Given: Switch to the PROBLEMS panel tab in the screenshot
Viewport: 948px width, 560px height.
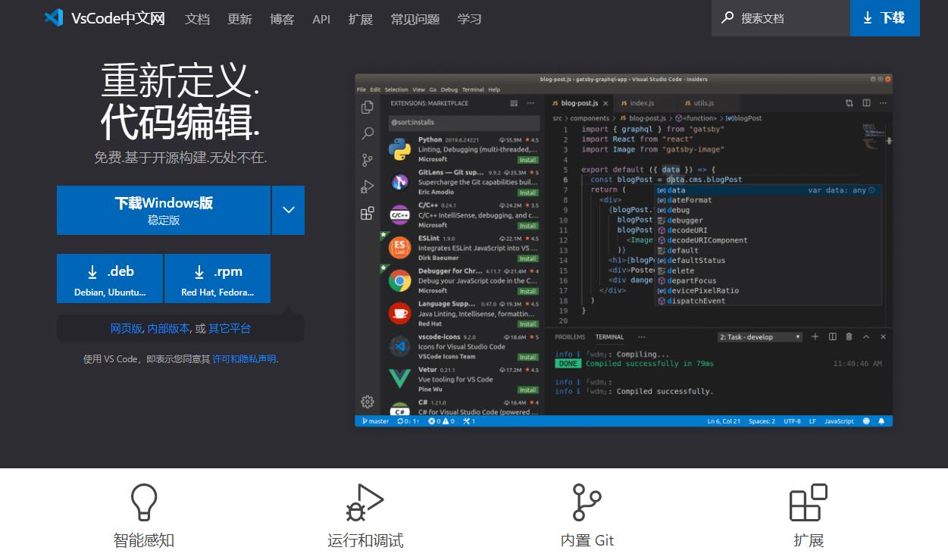Looking at the screenshot, I should pyautogui.click(x=570, y=337).
